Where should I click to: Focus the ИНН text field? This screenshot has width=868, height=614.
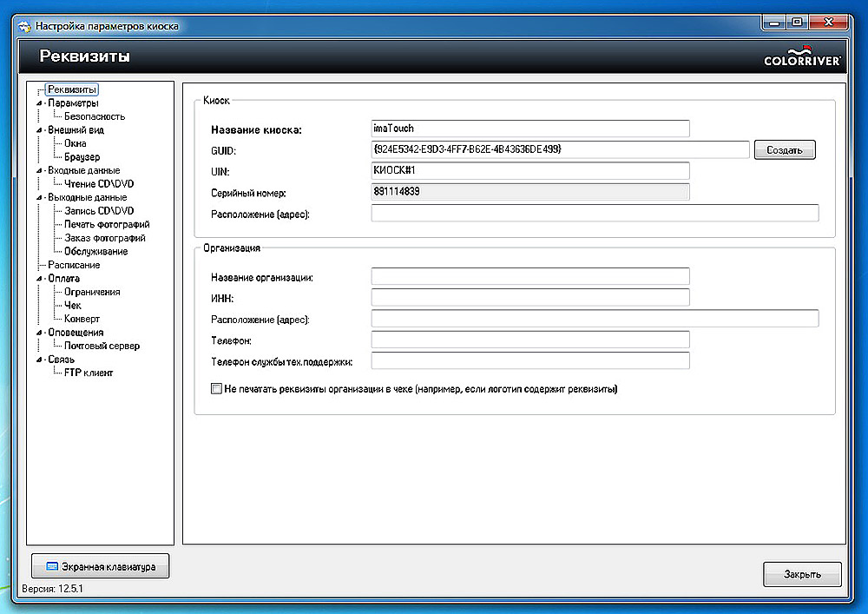(x=529, y=298)
